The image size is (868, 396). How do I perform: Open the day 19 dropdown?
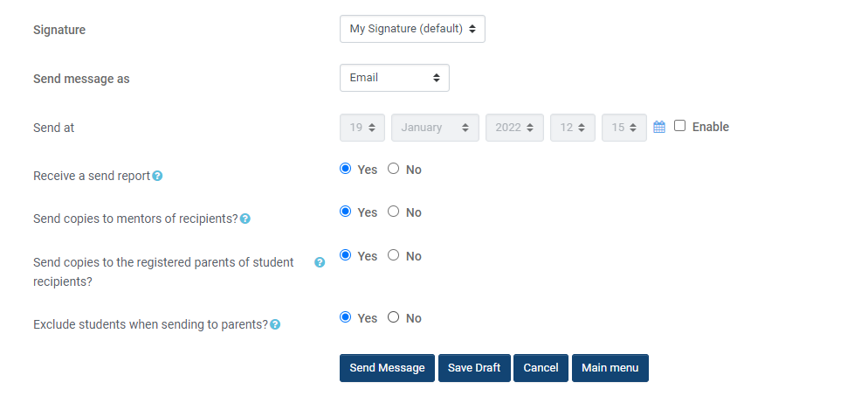click(362, 128)
